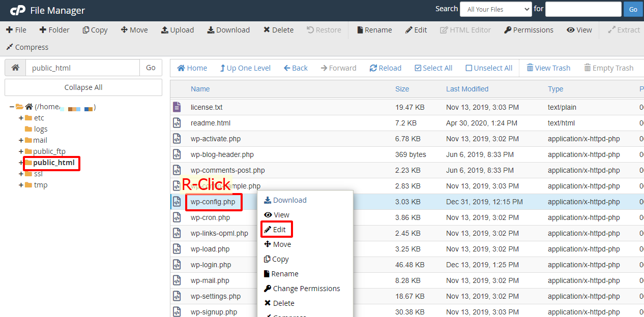The width and height of the screenshot is (644, 317).
Task: Select wp-mail.php file
Action: point(210,280)
